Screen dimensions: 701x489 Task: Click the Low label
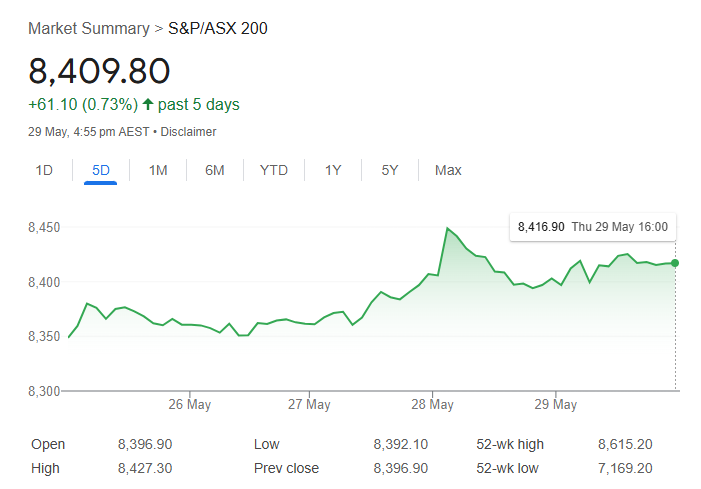(266, 444)
